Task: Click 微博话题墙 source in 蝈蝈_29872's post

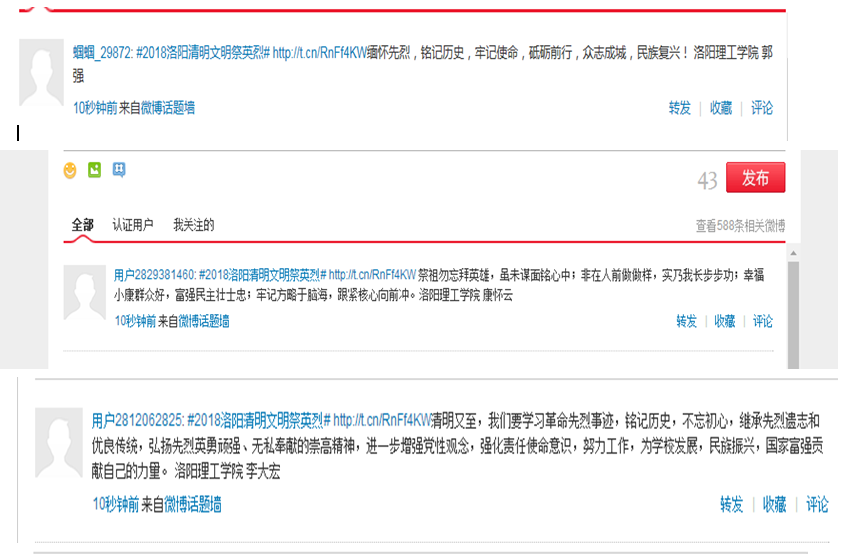Action: [168, 108]
